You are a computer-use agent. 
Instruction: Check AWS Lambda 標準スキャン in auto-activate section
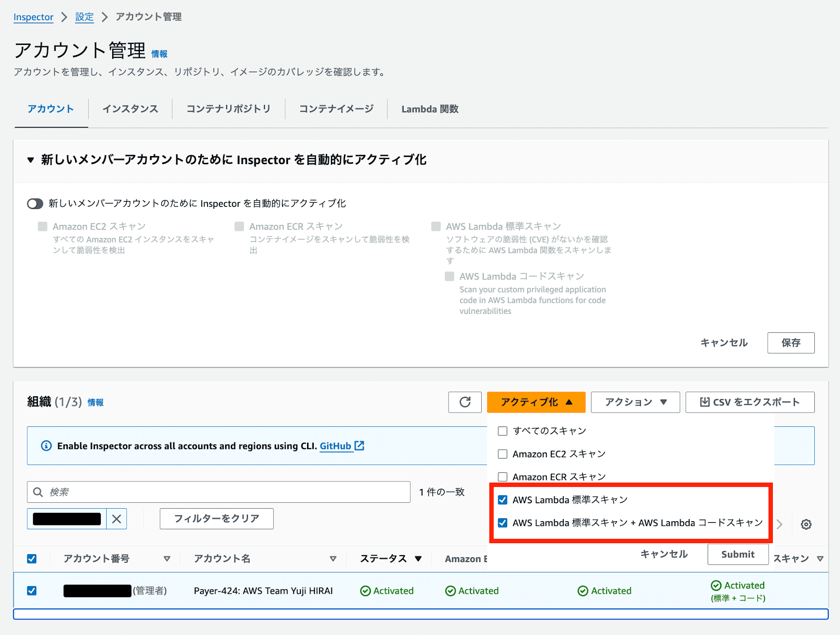coord(436,227)
